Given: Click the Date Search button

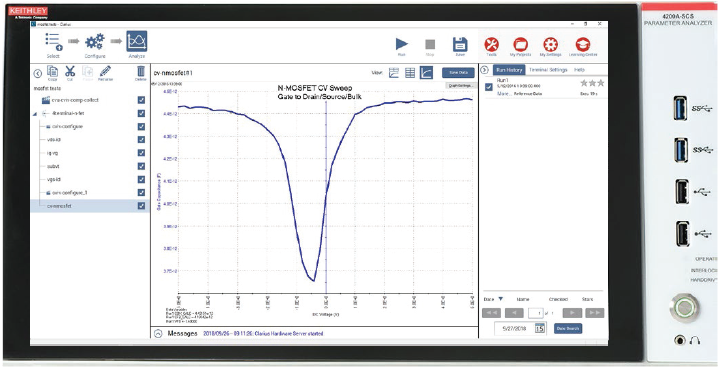Looking at the screenshot, I should (x=568, y=328).
